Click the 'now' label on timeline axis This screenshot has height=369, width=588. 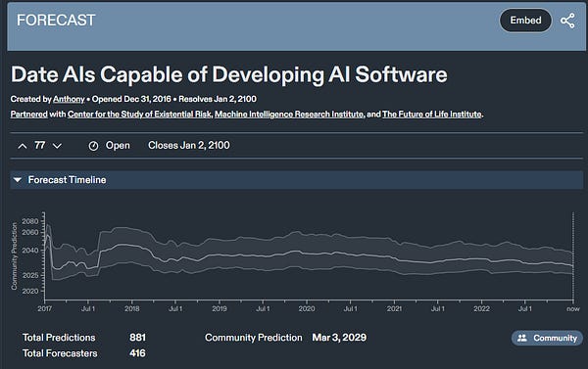573,309
